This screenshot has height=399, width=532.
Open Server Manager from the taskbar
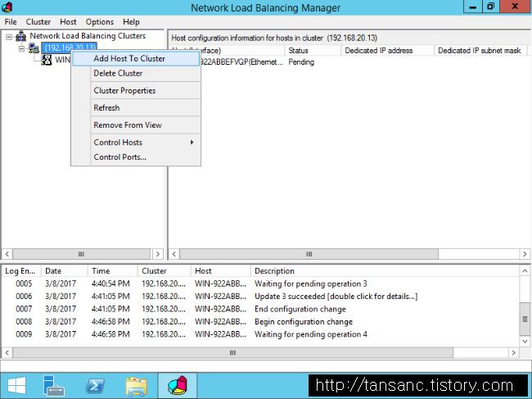[53, 386]
